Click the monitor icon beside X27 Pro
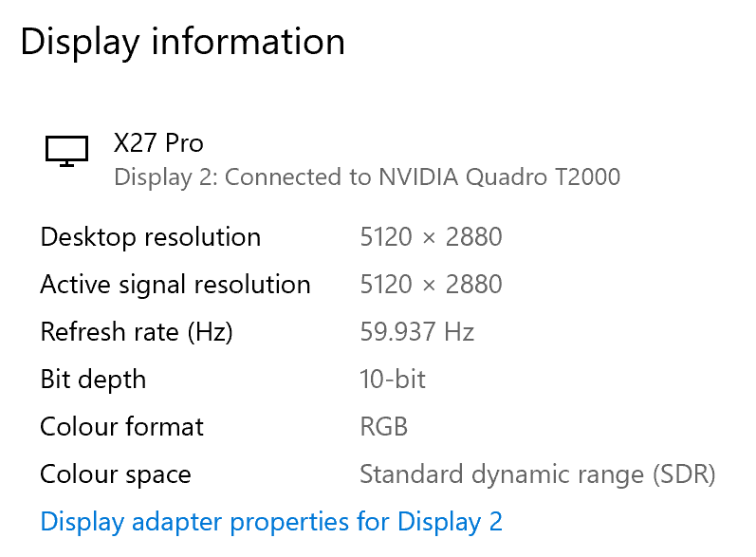The image size is (756, 557). pos(66,151)
